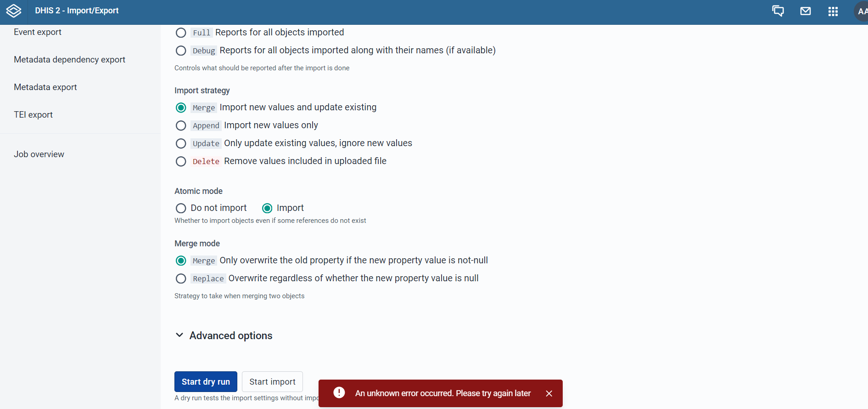Go to TEI export page

click(34, 115)
